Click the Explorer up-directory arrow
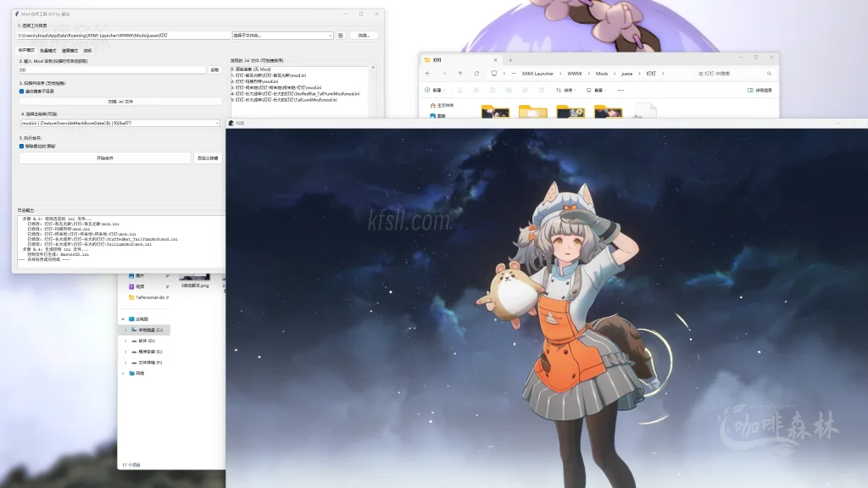The width and height of the screenshot is (868, 488). point(460,74)
